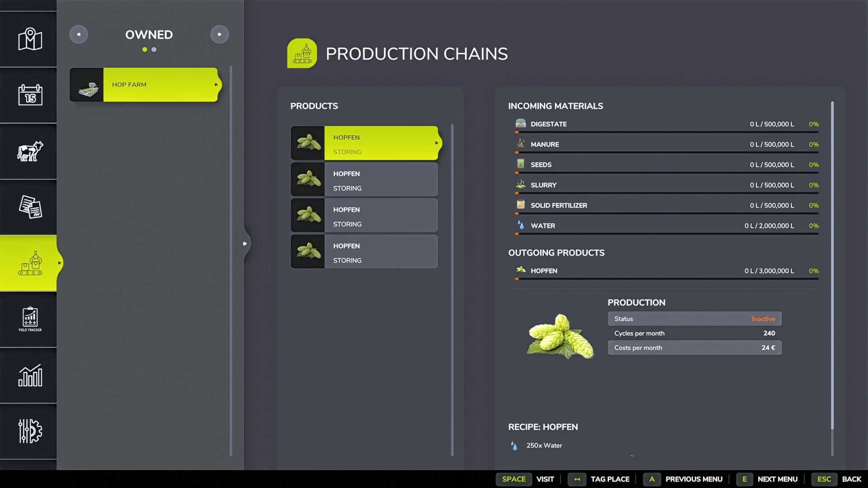The width and height of the screenshot is (868, 488).
Task: Click the Status Inactive row
Action: pos(694,319)
